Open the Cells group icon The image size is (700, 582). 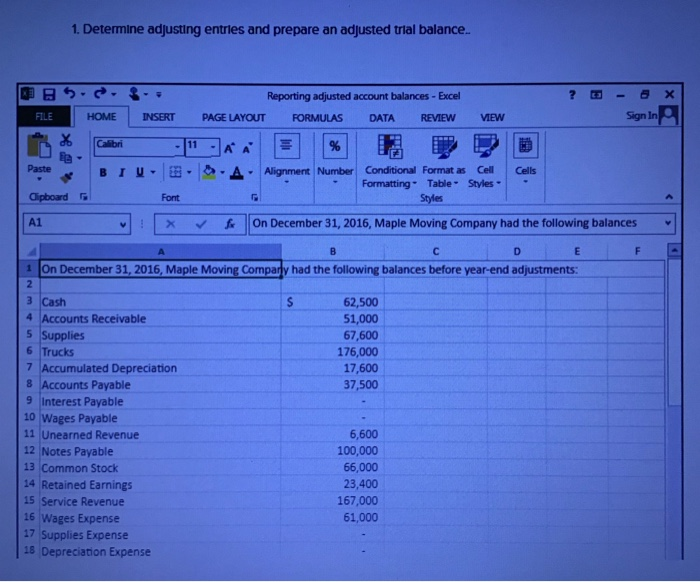(x=525, y=146)
